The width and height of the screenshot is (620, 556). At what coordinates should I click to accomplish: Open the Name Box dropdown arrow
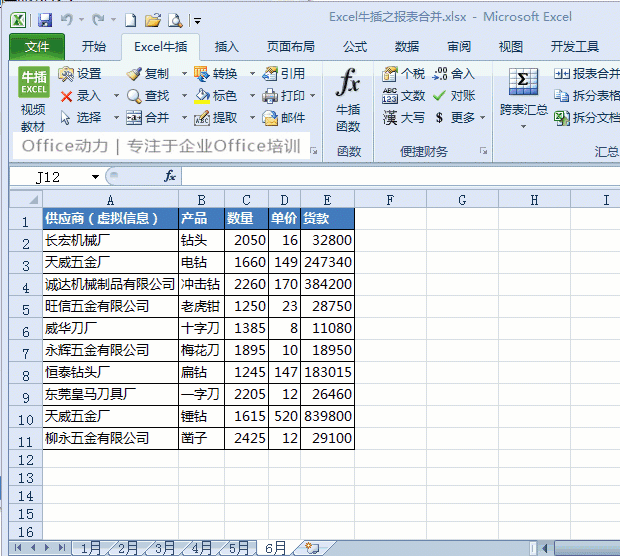[95, 177]
